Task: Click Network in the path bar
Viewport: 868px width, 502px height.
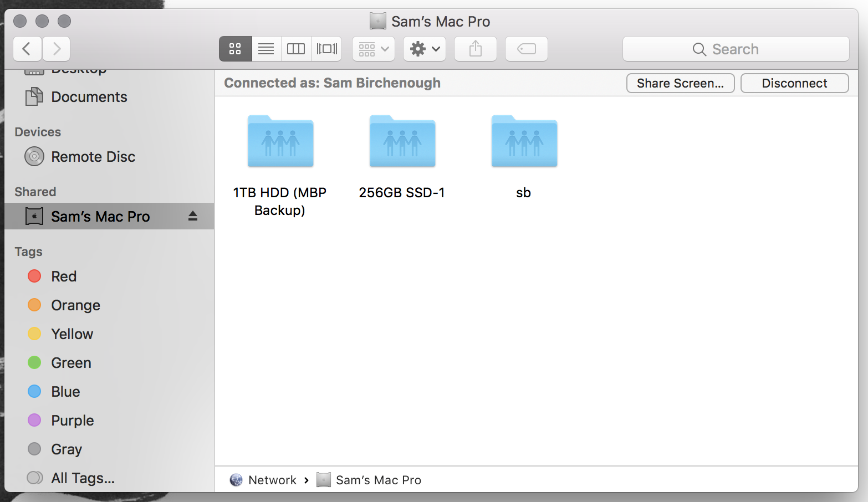Action: pos(272,480)
